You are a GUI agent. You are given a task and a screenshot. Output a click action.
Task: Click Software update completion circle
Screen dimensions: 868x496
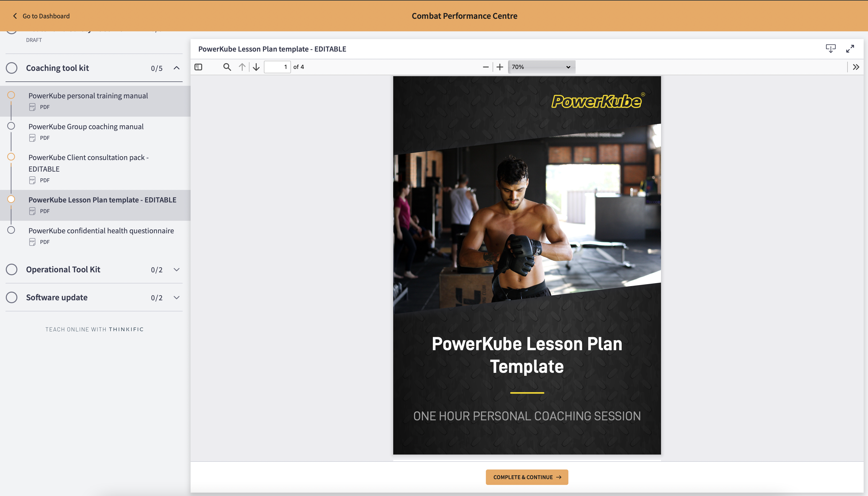coord(12,297)
